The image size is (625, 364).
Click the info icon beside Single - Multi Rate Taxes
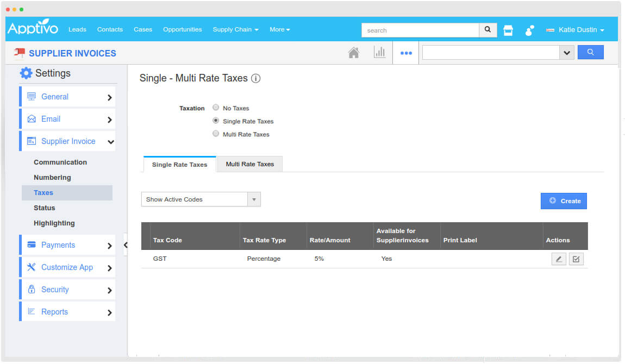[256, 78]
